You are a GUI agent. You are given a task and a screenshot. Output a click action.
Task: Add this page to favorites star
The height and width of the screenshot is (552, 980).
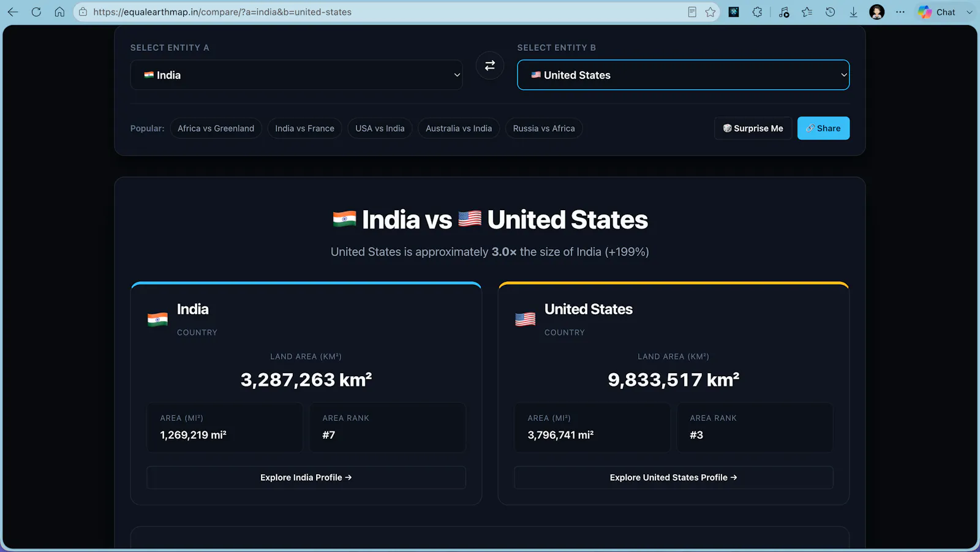click(x=710, y=12)
